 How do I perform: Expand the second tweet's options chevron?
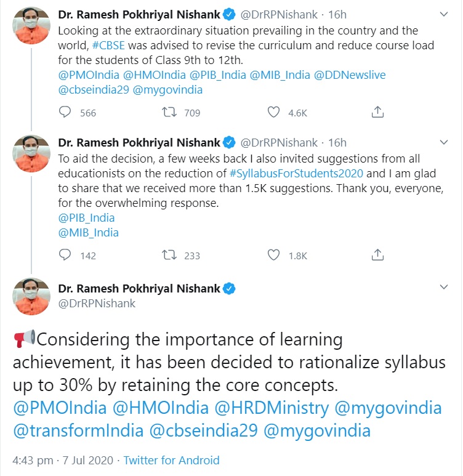click(x=443, y=143)
